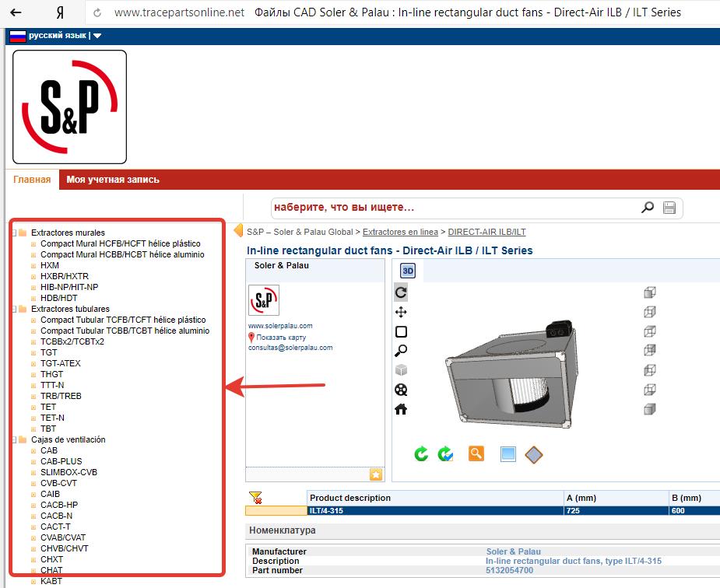Open the Extractores en linea breadcrumb link

[x=400, y=232]
